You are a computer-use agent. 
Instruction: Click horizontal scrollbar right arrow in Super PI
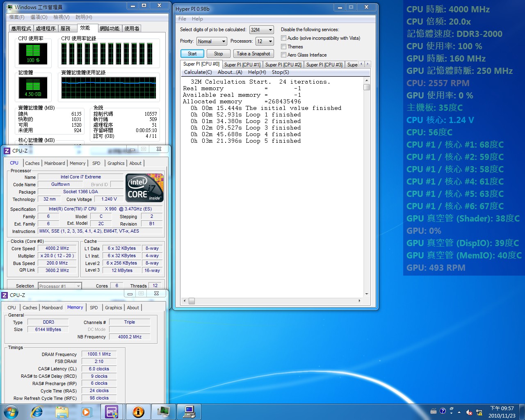[360, 301]
